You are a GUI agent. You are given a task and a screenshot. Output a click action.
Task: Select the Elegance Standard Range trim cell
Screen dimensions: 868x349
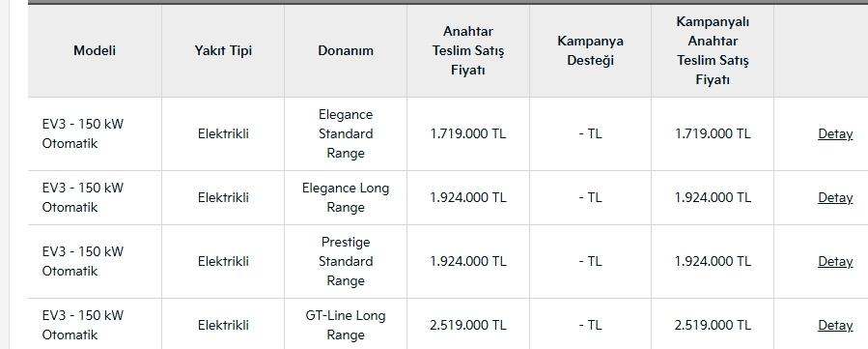[346, 134]
